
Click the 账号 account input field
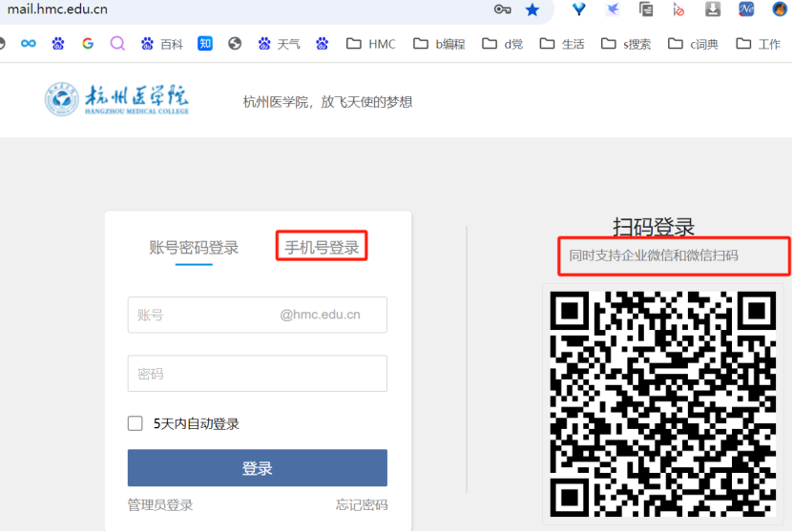pos(258,315)
